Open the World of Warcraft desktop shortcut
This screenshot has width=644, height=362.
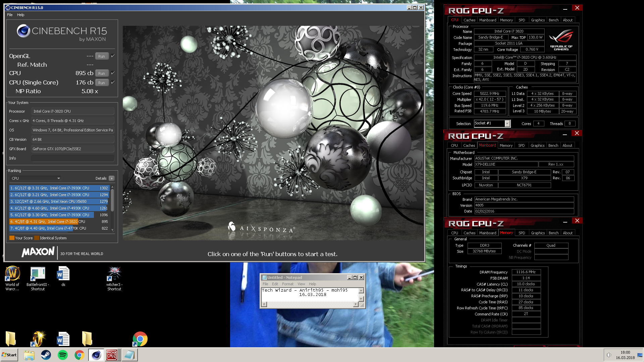point(12,278)
